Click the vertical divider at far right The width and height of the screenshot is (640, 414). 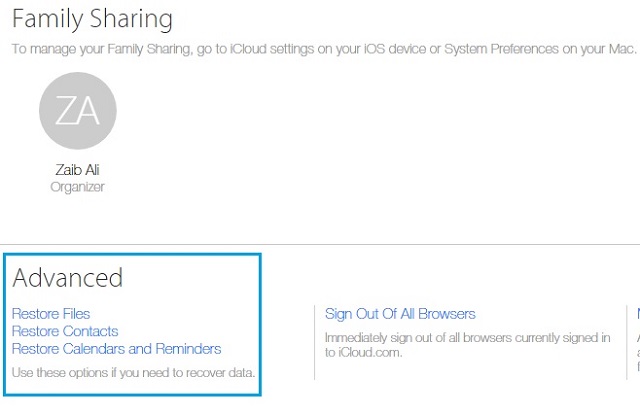coord(627,342)
